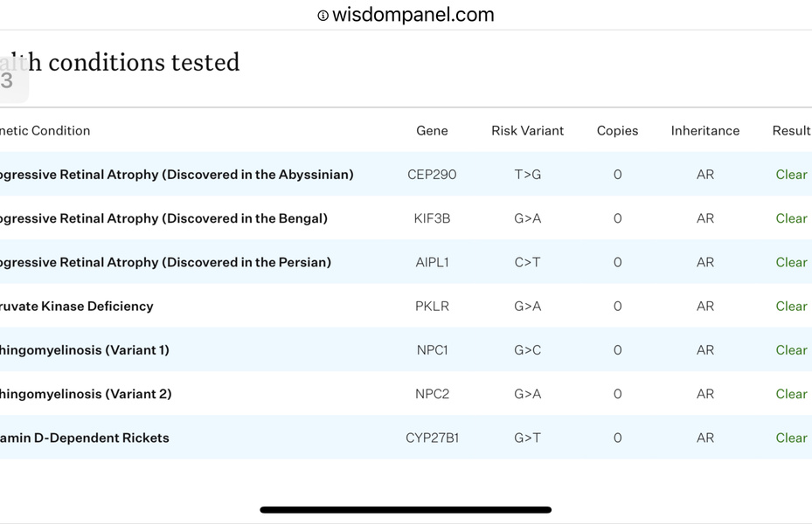Click the CEP290 gene cell
This screenshot has width=812, height=524.
tap(432, 175)
